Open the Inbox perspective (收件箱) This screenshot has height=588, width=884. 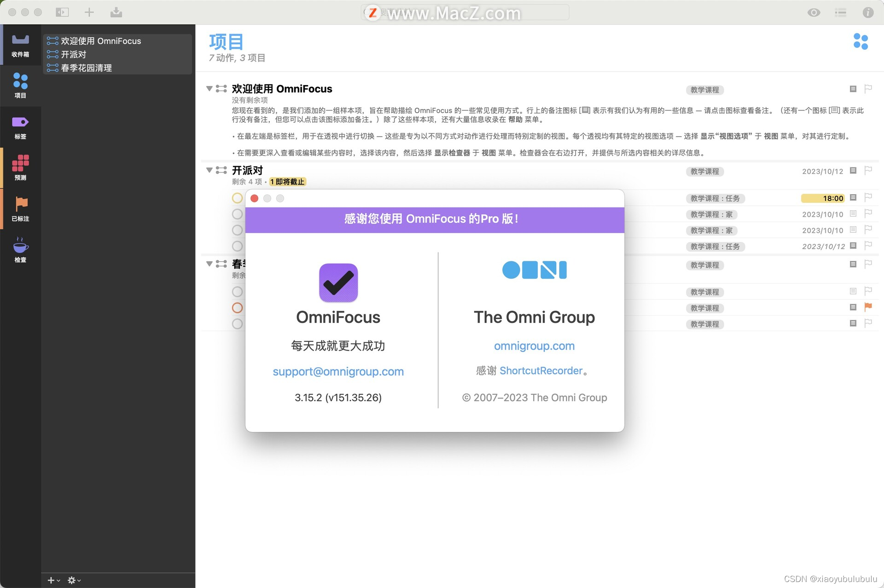[20, 45]
